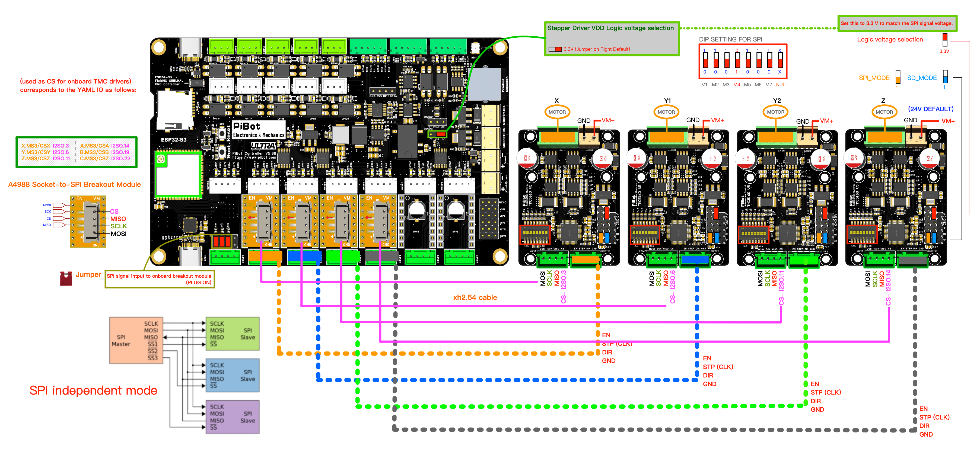This screenshot has width=980, height=461.
Task: Click the Reset push button on the board
Action: pyautogui.click(x=222, y=133)
